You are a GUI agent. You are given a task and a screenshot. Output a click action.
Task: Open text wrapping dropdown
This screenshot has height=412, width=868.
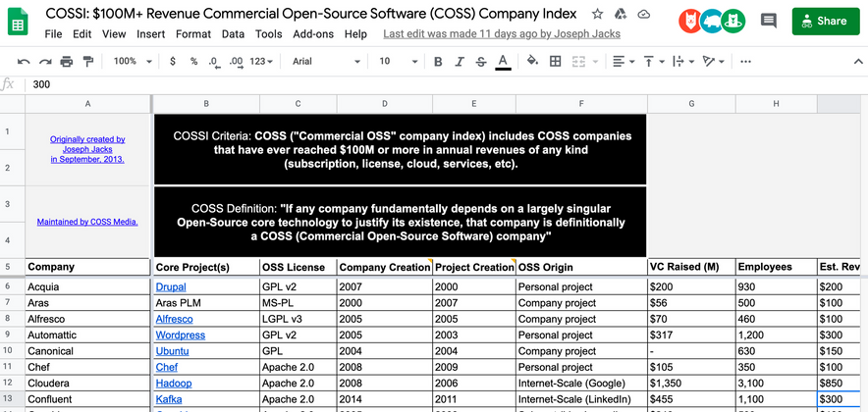(x=683, y=62)
